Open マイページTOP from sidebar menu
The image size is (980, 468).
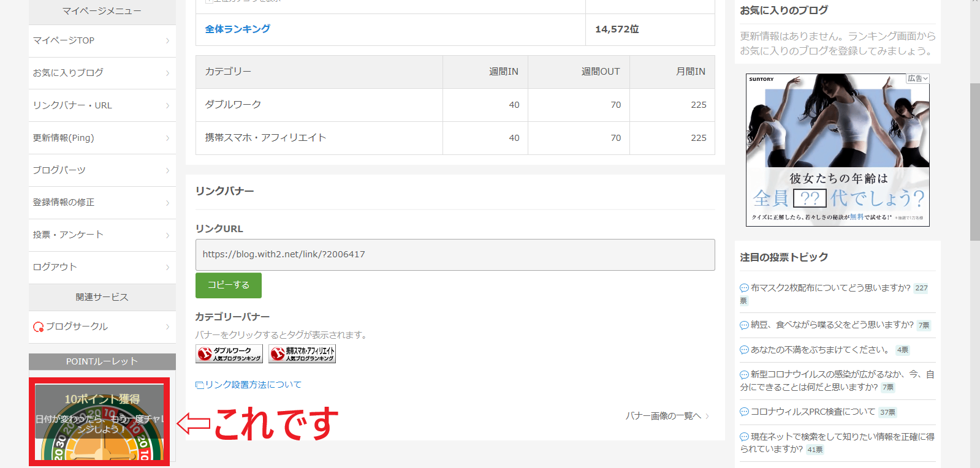102,40
